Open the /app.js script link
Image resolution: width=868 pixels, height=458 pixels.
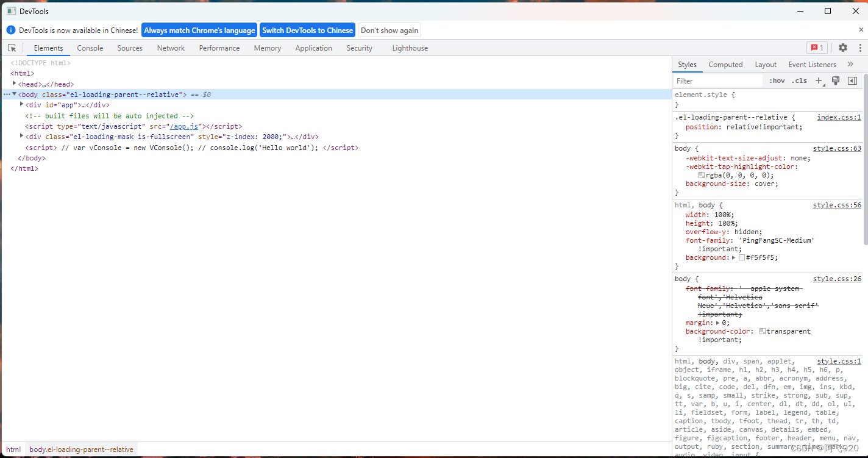pyautogui.click(x=184, y=126)
